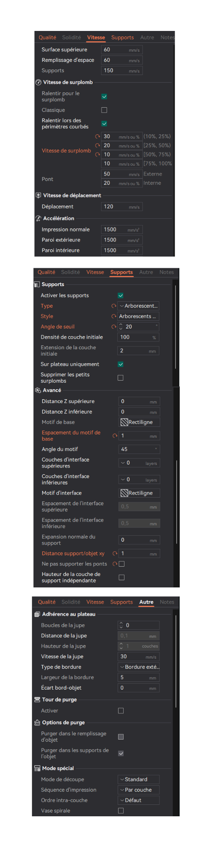Reset the support Type setting
This screenshot has width=209, height=868.
pos(114,306)
